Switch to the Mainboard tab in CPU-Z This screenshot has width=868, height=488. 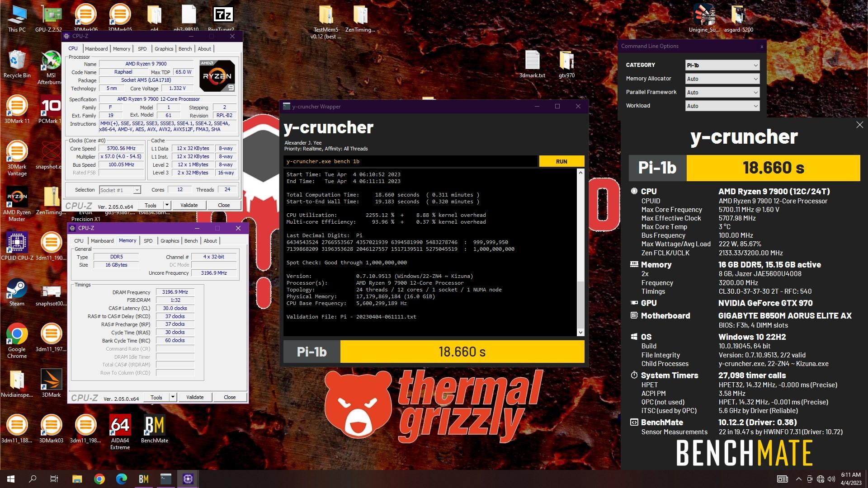pos(96,49)
